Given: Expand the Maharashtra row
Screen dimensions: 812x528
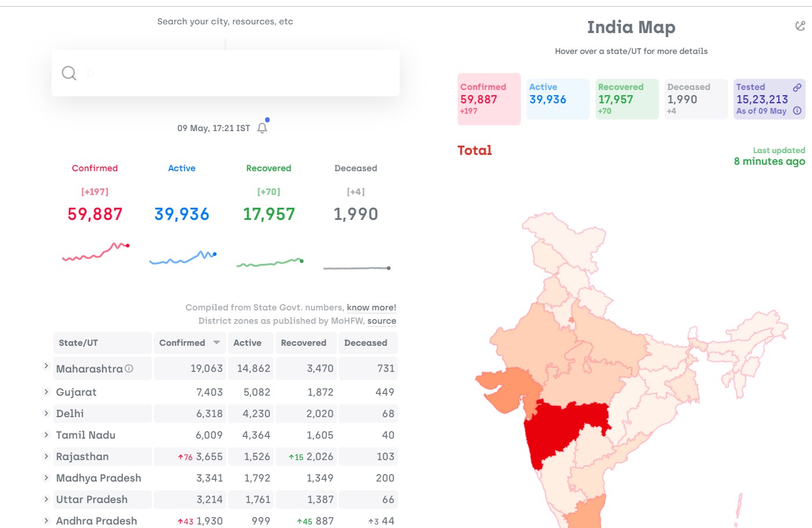Looking at the screenshot, I should pos(46,366).
